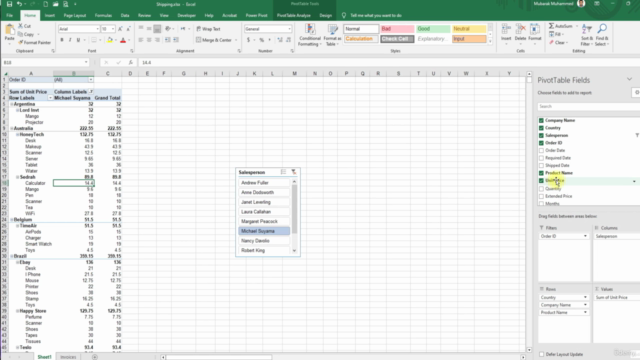The height and width of the screenshot is (360, 640).
Task: Check the Shipped Date field
Action: 541,165
